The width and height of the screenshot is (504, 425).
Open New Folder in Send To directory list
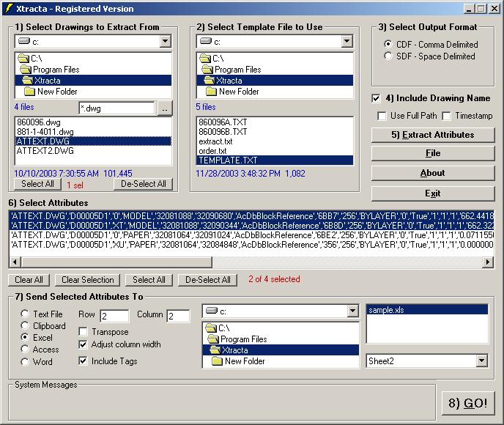[281, 361]
